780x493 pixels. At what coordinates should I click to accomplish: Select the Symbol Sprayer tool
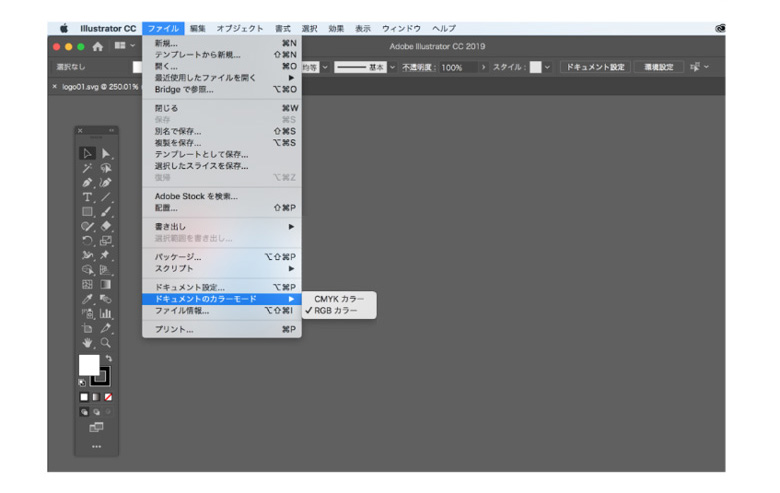(87, 313)
